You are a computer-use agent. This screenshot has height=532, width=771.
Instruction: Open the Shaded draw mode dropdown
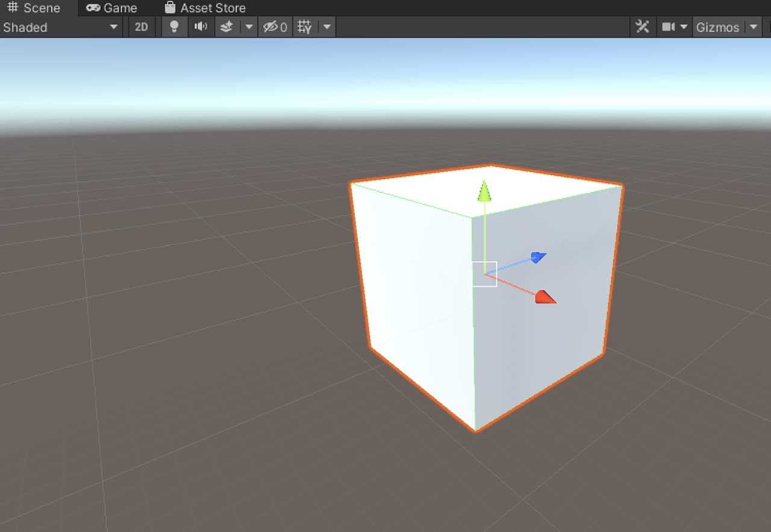coord(60,27)
